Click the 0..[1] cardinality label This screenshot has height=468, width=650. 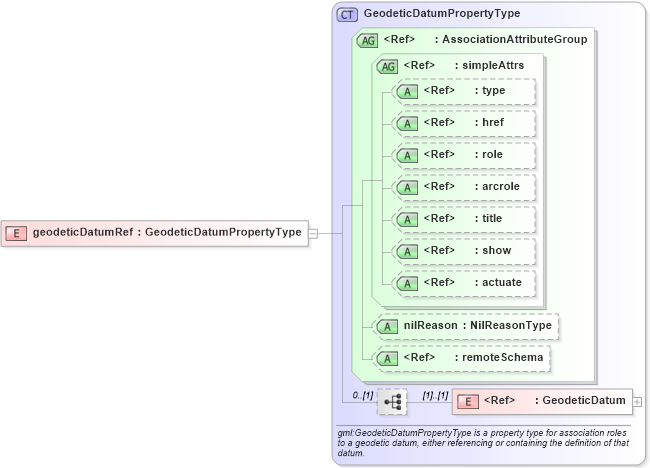(363, 395)
